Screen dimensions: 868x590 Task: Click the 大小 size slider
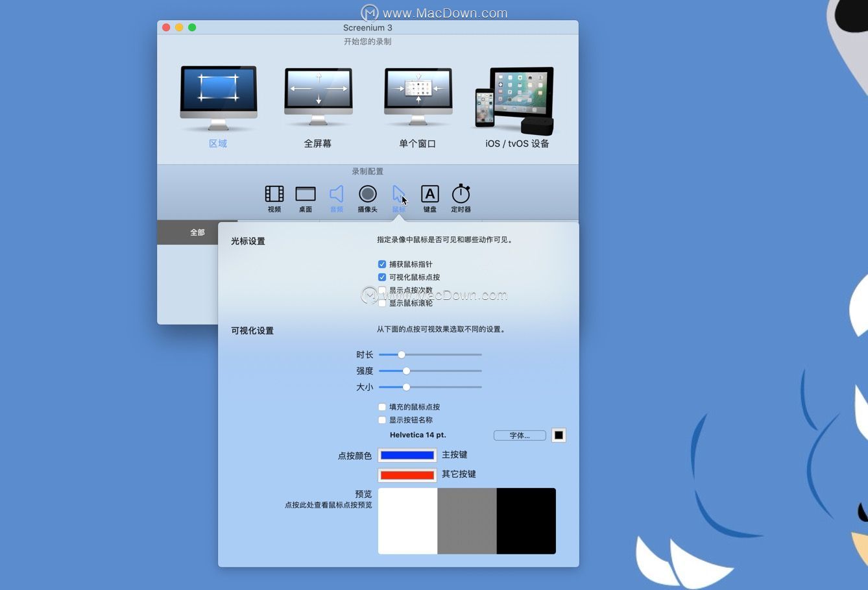(x=430, y=387)
